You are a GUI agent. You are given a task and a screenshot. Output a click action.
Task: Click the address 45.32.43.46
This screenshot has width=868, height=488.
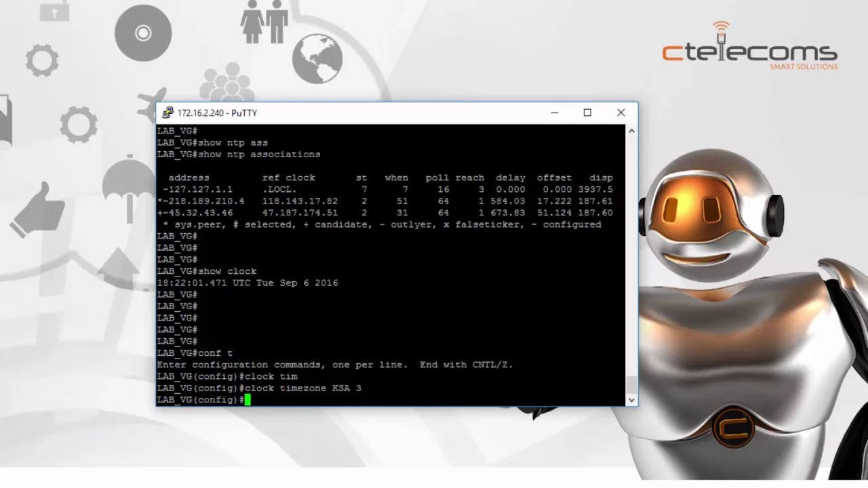point(201,213)
